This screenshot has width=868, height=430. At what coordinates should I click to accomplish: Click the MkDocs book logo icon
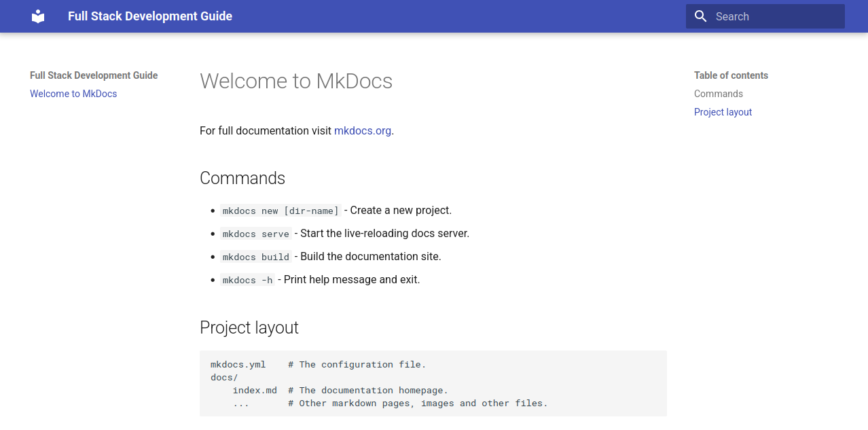click(38, 16)
